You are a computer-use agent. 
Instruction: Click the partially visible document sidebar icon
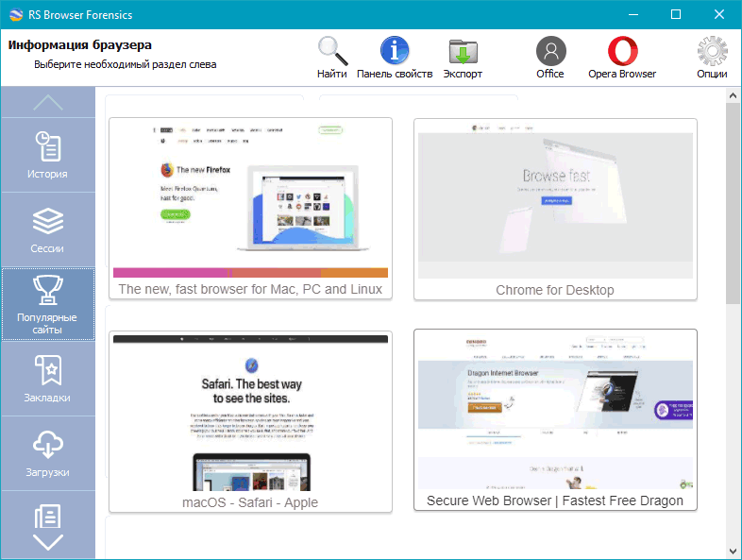[48, 516]
